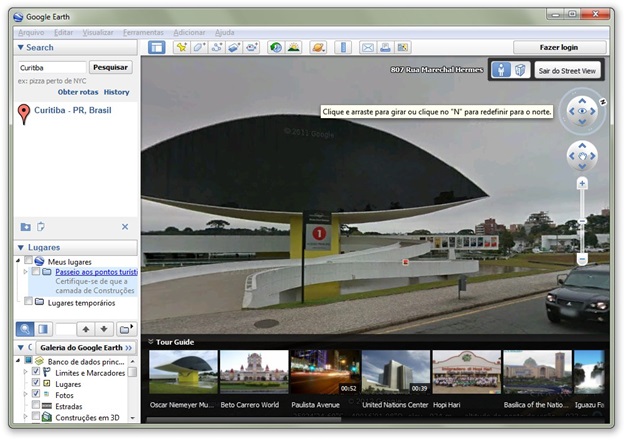Expand the Passeio aos pontos turísticos node
The width and height of the screenshot is (625, 440).
26,272
